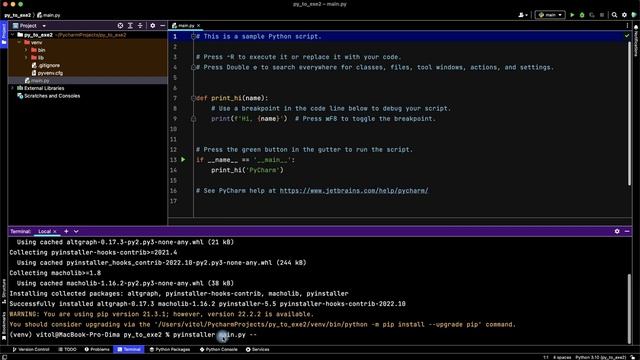Select the Local terminal tab
This screenshot has width=640, height=360.
click(44, 231)
